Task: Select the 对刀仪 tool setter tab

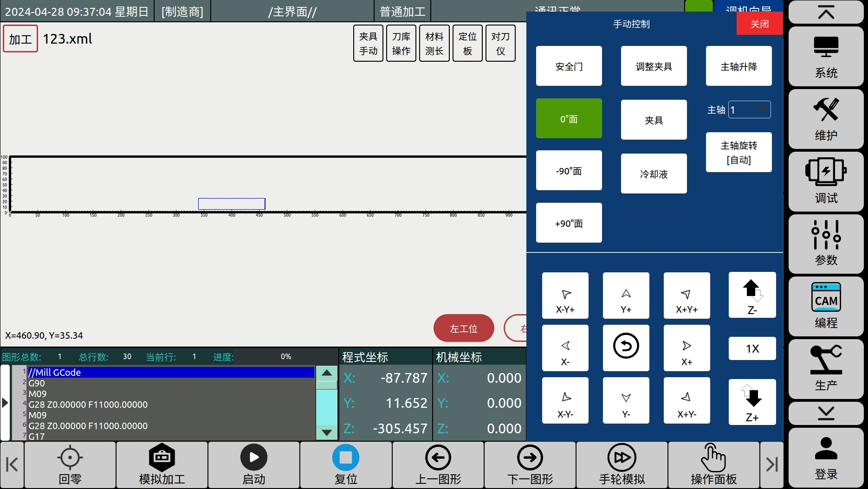Action: pos(500,44)
